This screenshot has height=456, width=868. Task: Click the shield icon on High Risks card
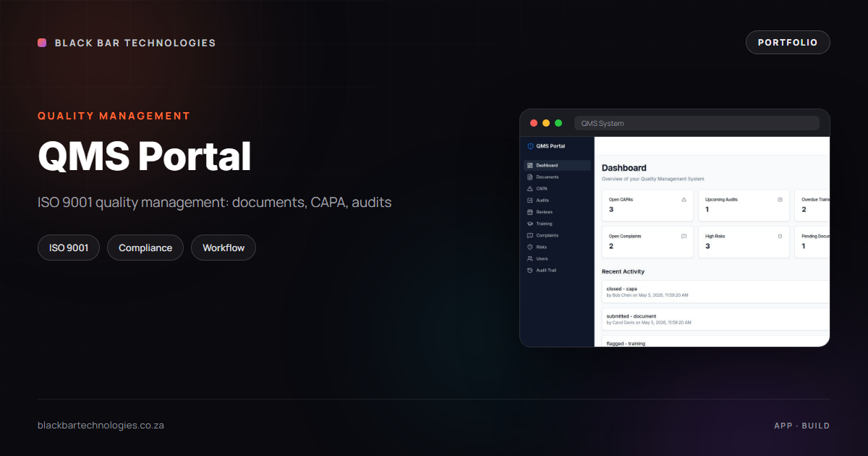[x=780, y=236]
